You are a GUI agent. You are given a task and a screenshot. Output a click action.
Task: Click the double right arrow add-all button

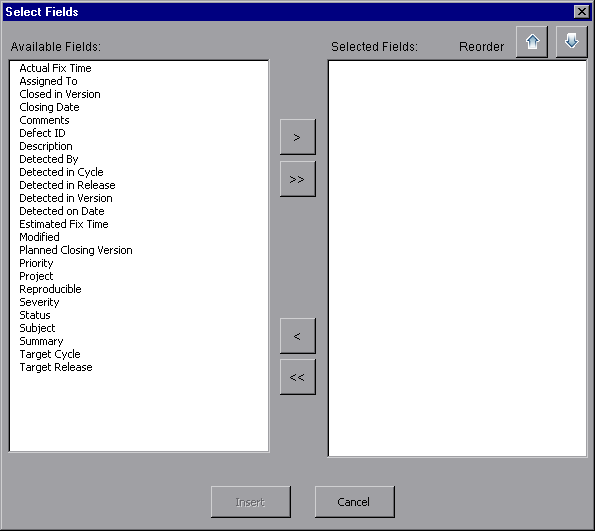point(298,179)
